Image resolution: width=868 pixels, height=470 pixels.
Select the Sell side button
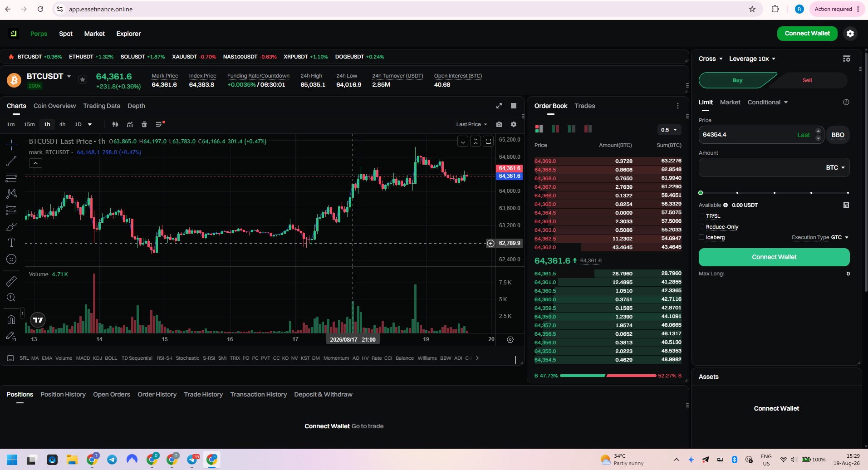tap(807, 80)
